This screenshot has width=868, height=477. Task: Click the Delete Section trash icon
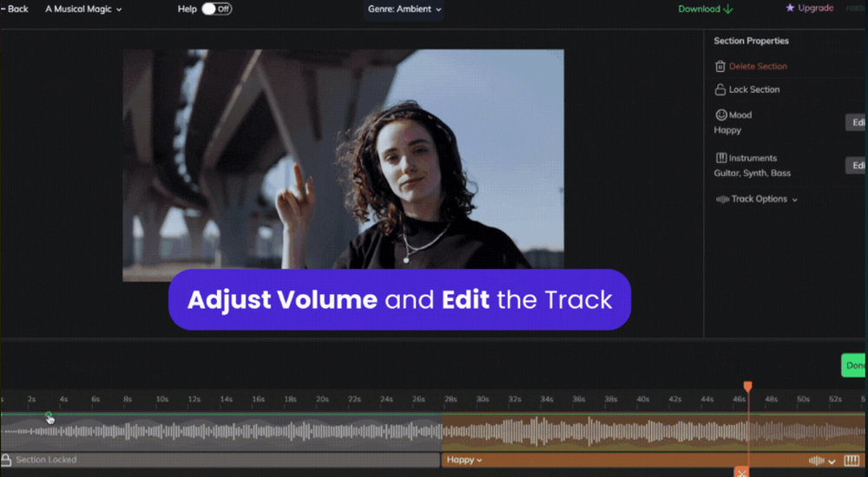pyautogui.click(x=720, y=67)
